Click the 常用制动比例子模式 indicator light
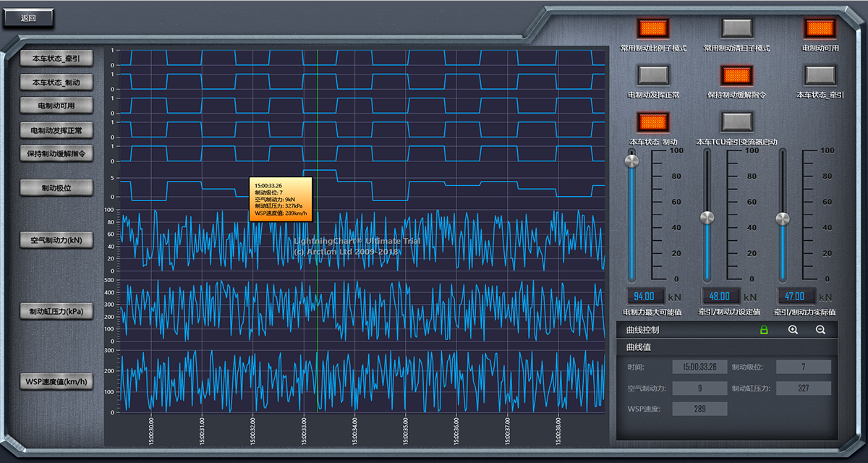The image size is (868, 463). point(653,29)
